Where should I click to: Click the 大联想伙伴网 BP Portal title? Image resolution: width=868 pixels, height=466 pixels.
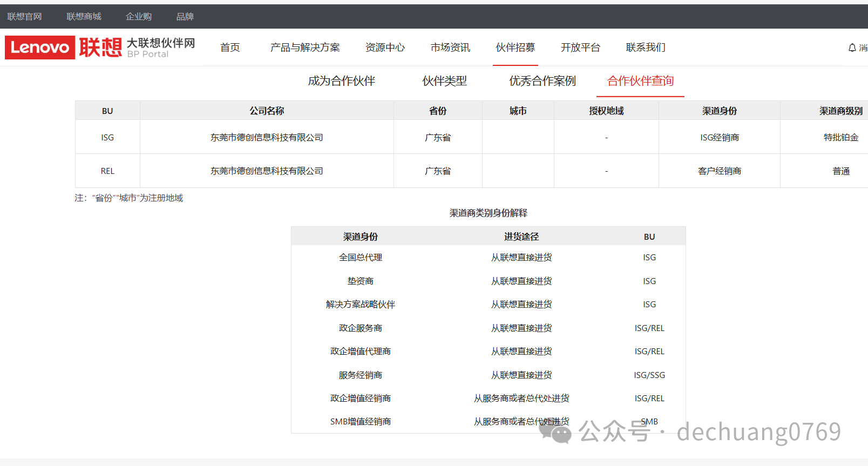[x=161, y=48]
